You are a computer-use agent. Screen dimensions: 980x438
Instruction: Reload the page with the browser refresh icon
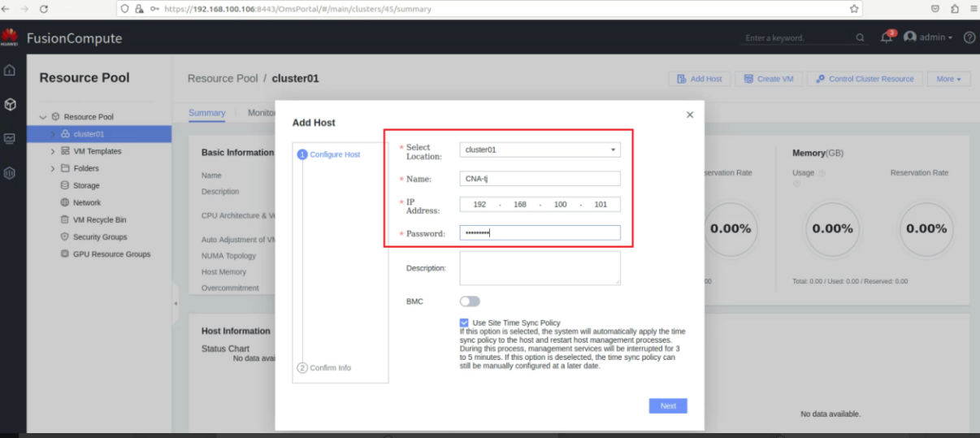click(43, 9)
